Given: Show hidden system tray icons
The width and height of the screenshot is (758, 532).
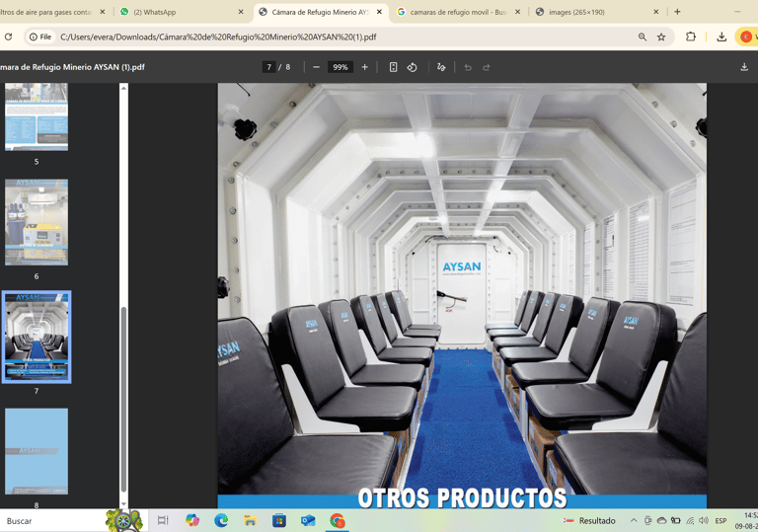Looking at the screenshot, I should point(634,520).
